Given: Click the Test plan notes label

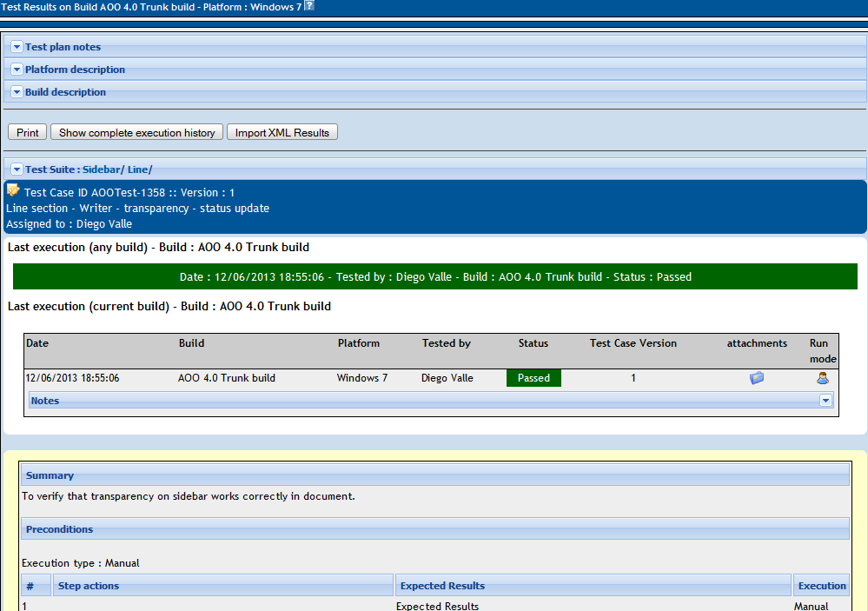Looking at the screenshot, I should pos(63,47).
